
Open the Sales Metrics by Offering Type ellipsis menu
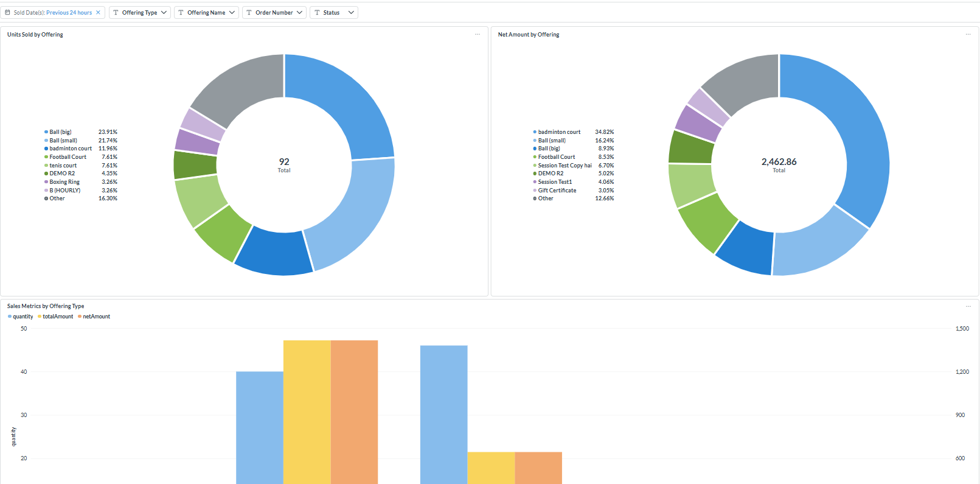968,306
